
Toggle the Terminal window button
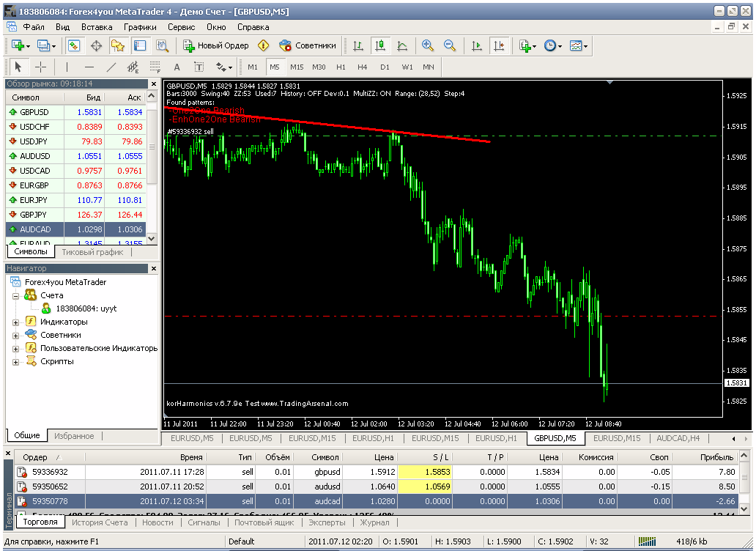point(140,45)
